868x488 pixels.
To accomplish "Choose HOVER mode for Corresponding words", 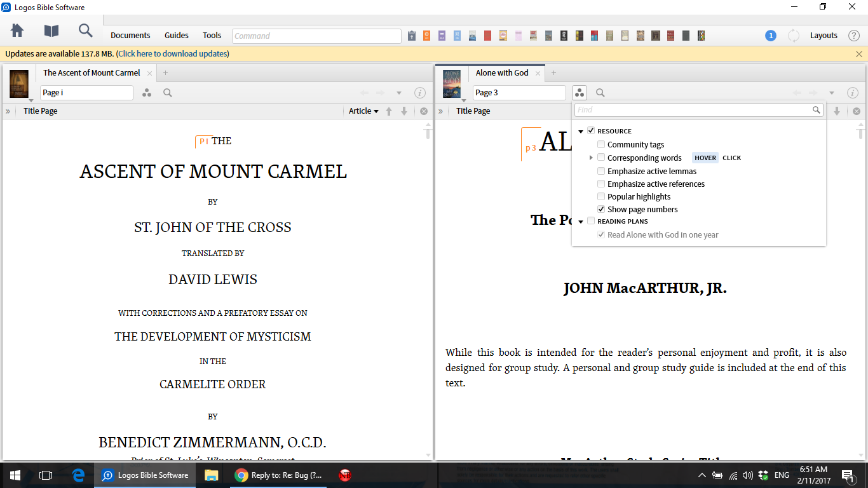I will [705, 158].
